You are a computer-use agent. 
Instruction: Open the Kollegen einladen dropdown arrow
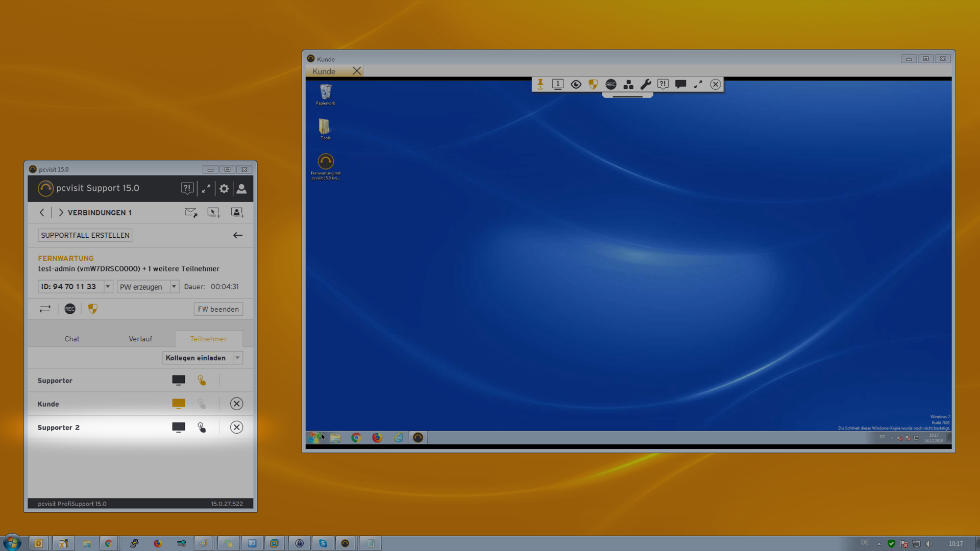[x=238, y=358]
